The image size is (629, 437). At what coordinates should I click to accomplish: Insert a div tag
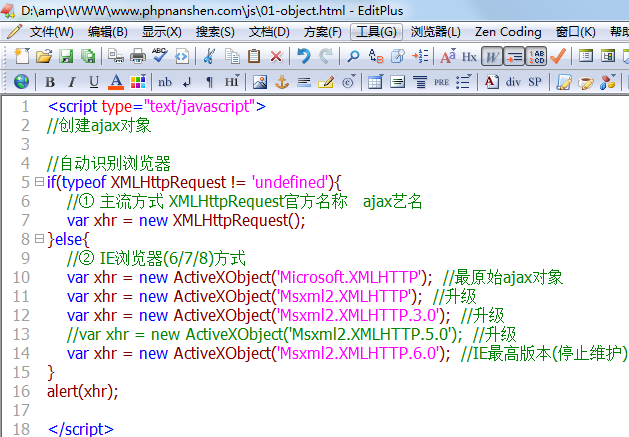tap(513, 82)
